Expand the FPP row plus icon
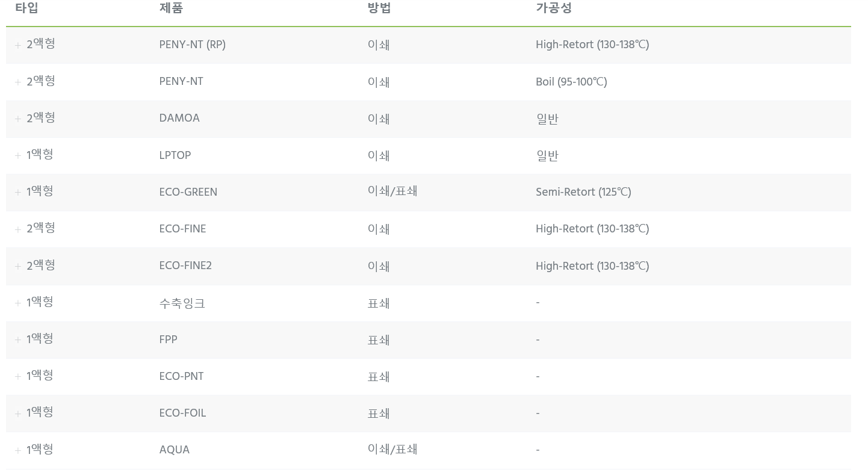868x472 pixels. (18, 340)
